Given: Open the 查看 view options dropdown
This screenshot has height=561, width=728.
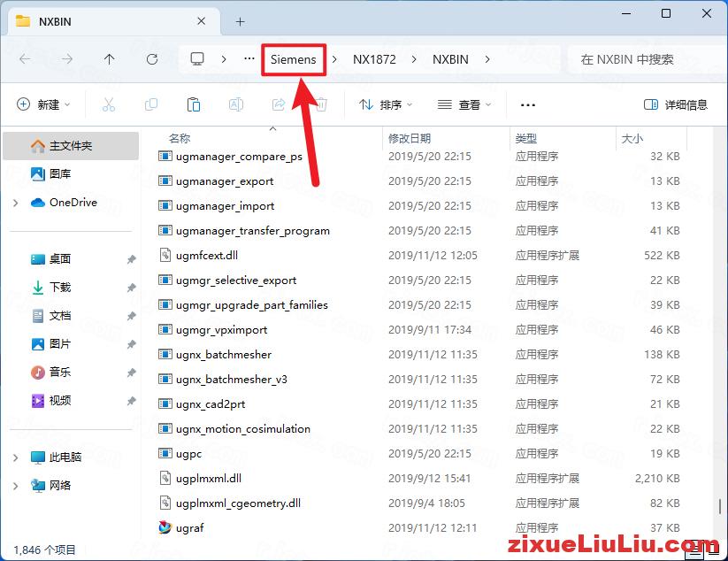Looking at the screenshot, I should click(x=466, y=104).
